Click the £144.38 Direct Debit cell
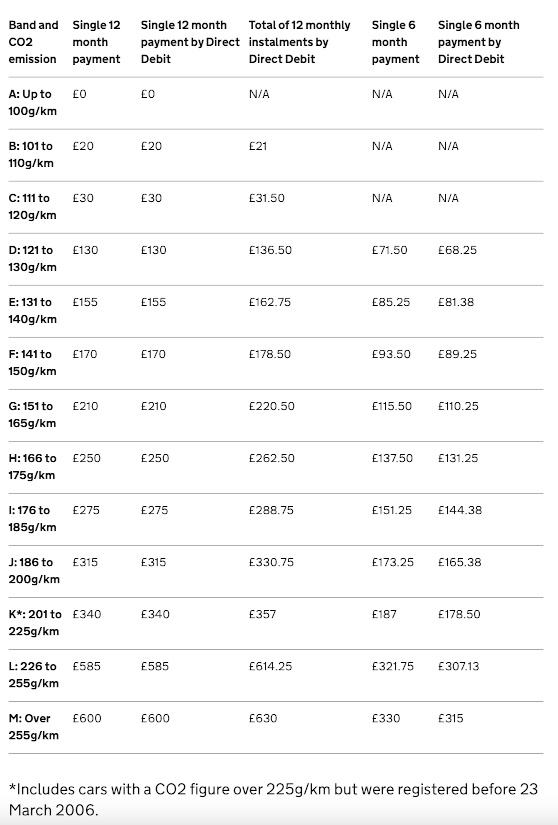This screenshot has width=558, height=825. (460, 510)
